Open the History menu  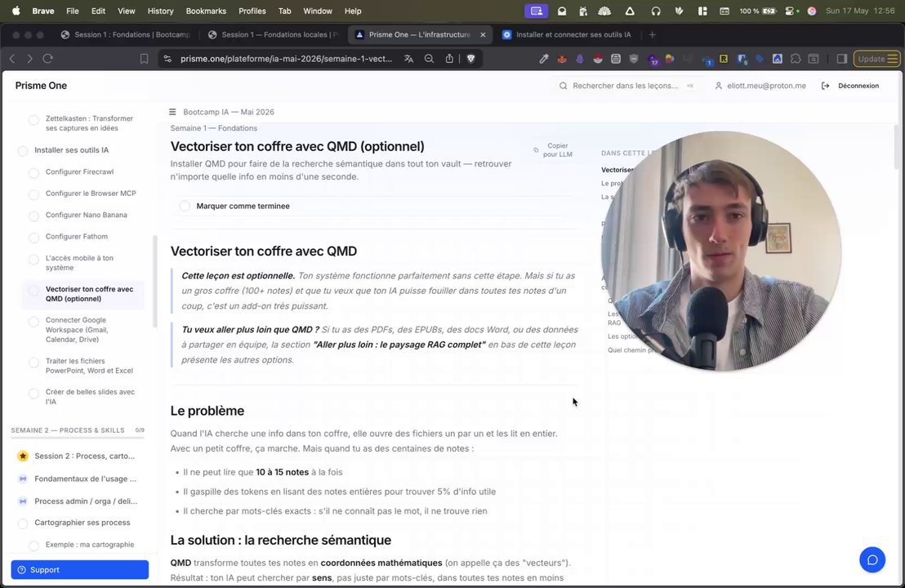(160, 11)
